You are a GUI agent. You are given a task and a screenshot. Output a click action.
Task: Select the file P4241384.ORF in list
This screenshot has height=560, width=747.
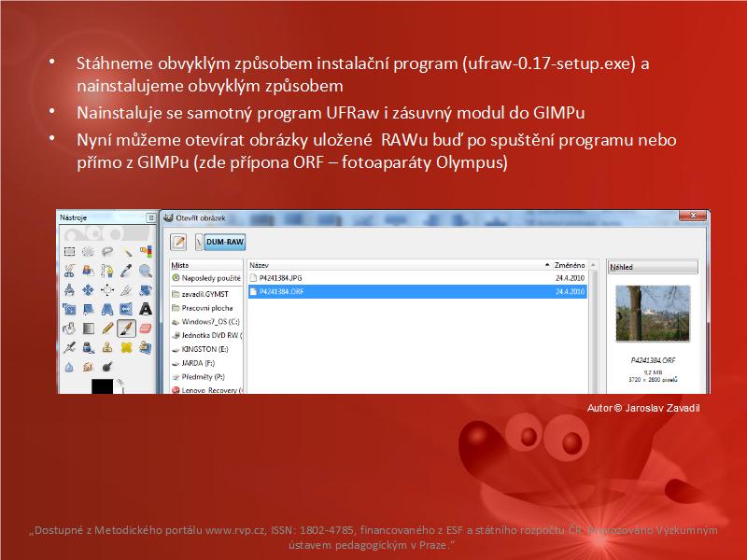[417, 291]
